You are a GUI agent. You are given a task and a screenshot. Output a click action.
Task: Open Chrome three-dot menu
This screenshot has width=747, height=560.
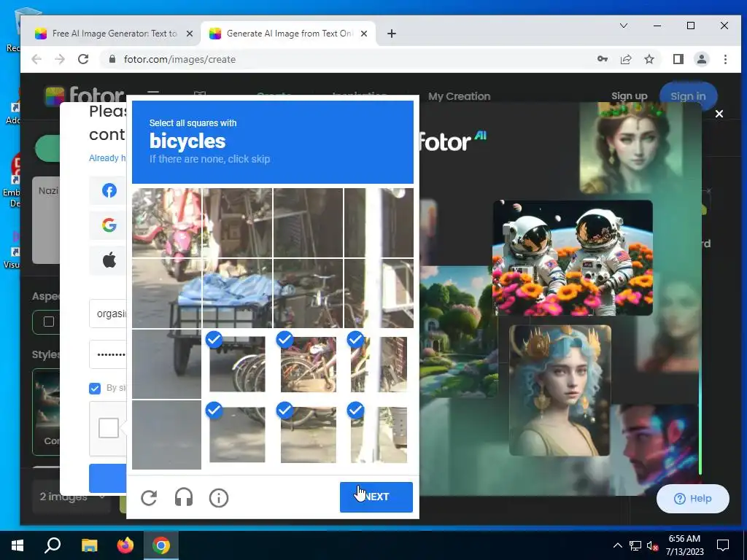pos(725,59)
